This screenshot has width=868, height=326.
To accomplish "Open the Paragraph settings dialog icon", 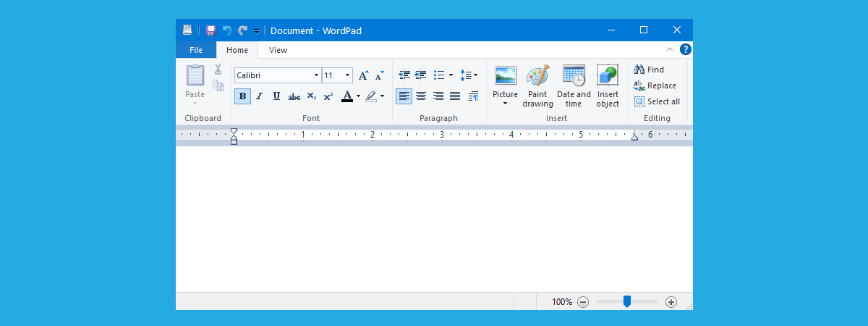I will [474, 96].
